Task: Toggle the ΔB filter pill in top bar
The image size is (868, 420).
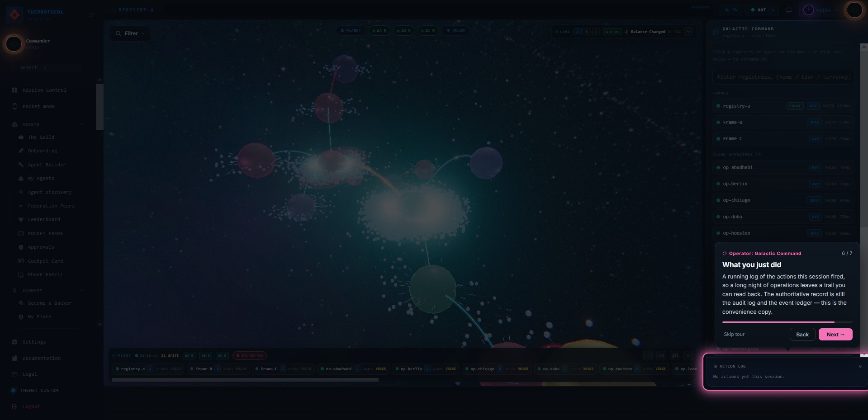Action: [403, 31]
